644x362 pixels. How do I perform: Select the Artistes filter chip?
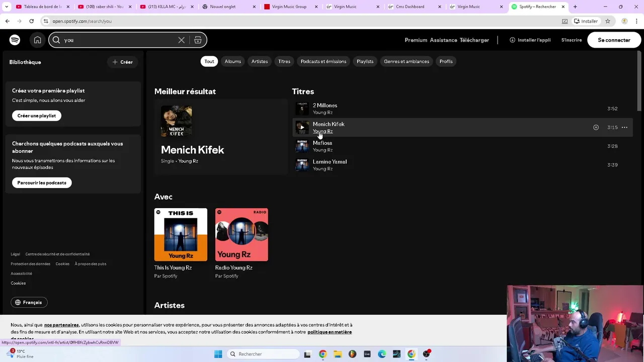pyautogui.click(x=260, y=61)
